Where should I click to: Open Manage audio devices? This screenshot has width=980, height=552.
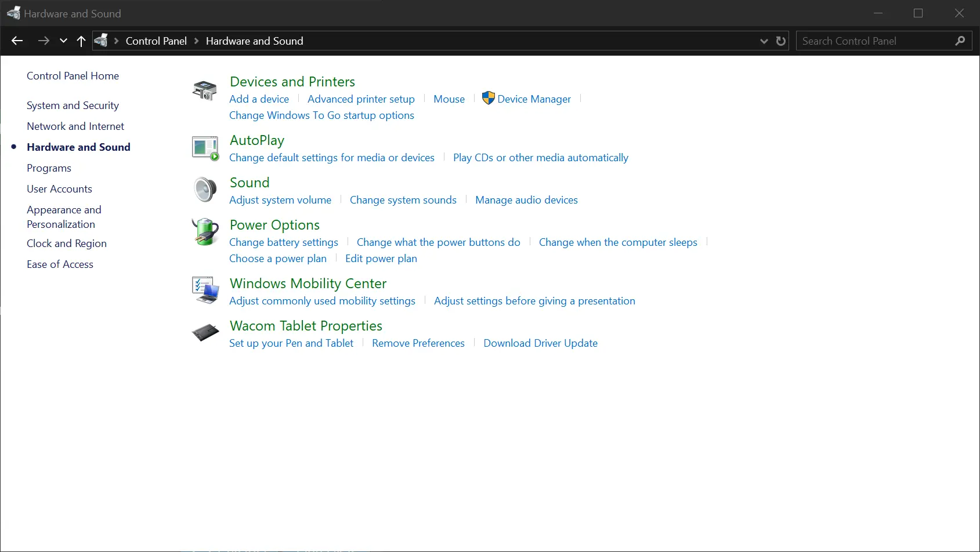point(526,200)
